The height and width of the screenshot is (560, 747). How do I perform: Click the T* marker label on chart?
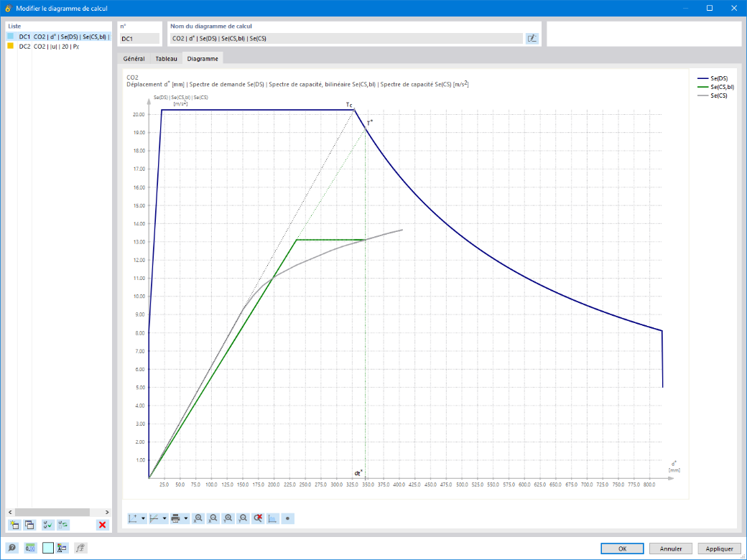370,123
